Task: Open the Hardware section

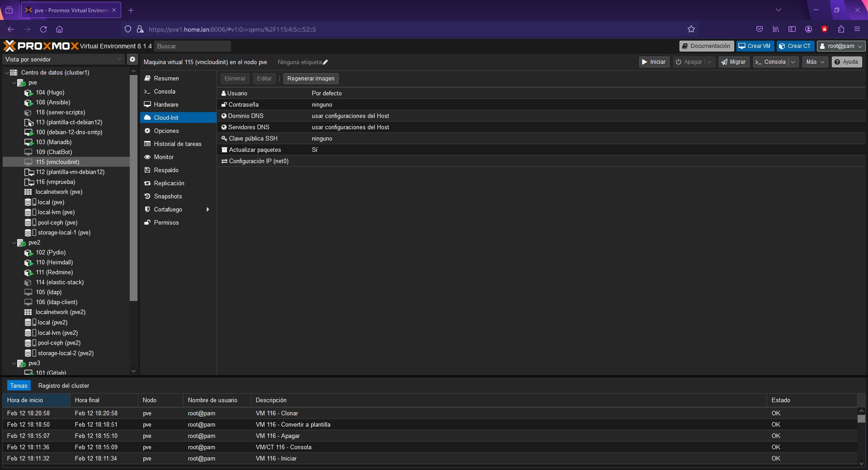Action: coord(178,105)
